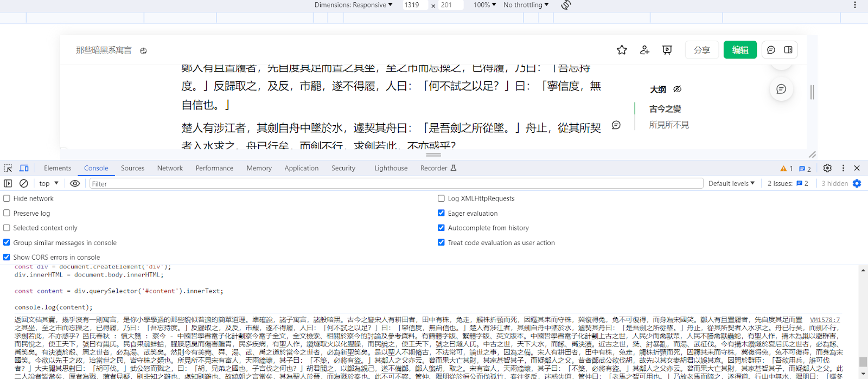The height and width of the screenshot is (379, 868).
Task: Toggle the device toolbar icon
Action: coord(24,168)
